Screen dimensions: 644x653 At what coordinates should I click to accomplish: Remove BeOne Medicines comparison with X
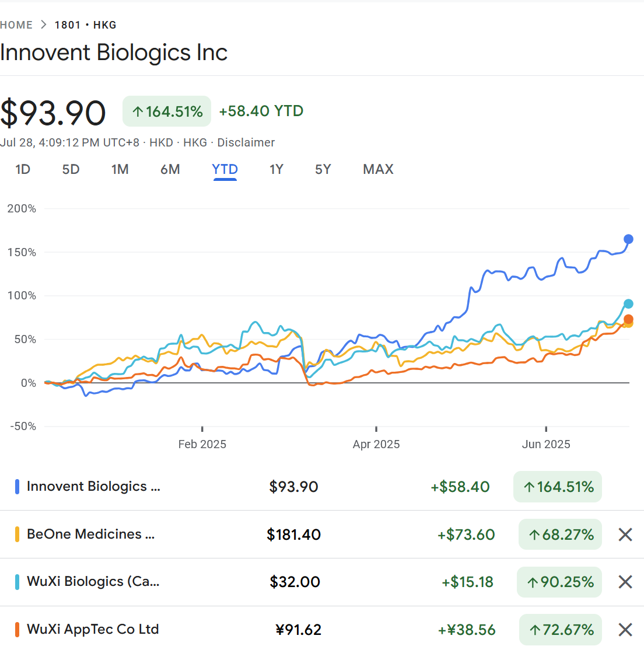click(625, 535)
